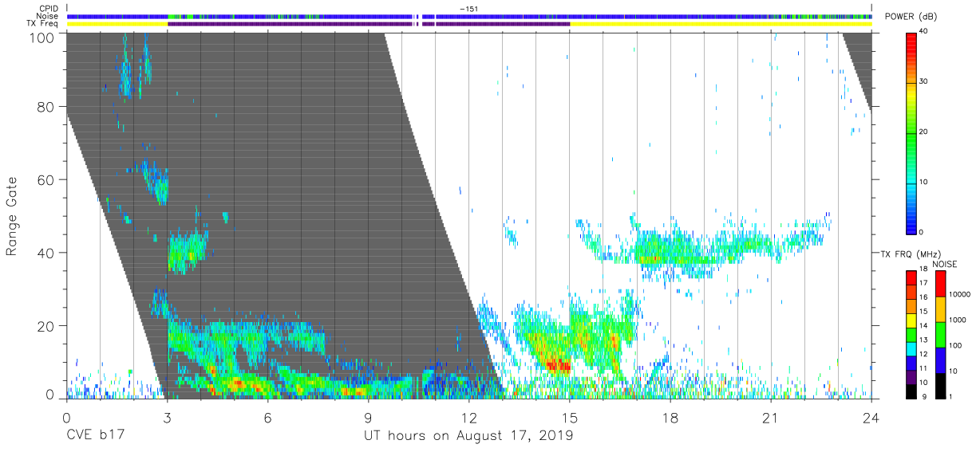Click UT hour axis tick 3

[167, 417]
